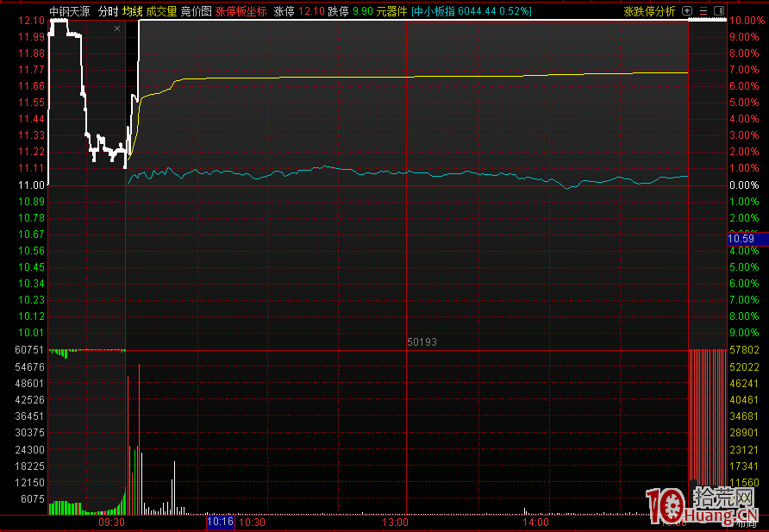Click the 11.00 baseline price label
The height and width of the screenshot is (532, 769).
pos(31,185)
